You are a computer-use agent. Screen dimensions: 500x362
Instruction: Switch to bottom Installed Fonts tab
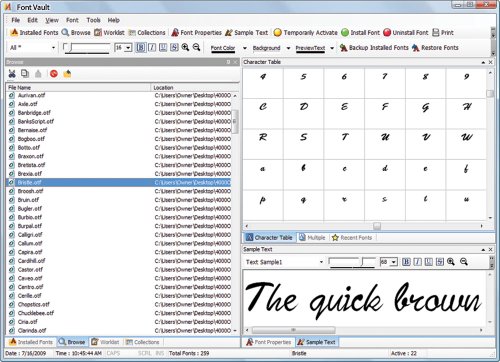tap(31, 342)
